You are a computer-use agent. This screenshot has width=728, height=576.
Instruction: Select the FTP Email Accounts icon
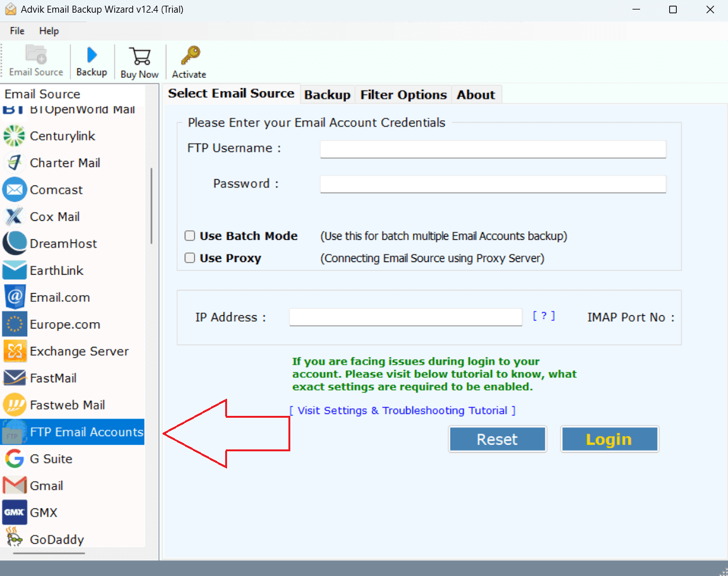coord(14,432)
